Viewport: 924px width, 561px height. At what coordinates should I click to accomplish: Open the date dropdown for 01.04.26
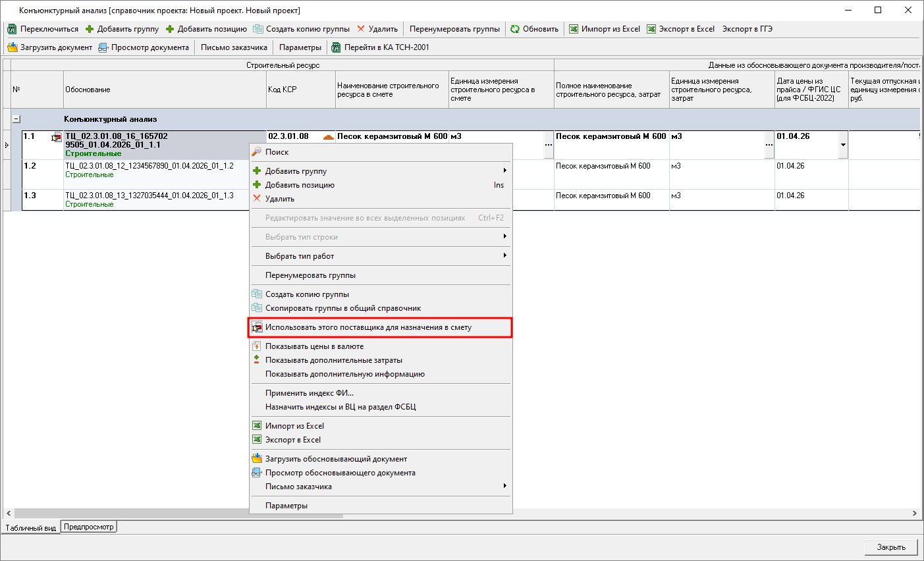843,145
